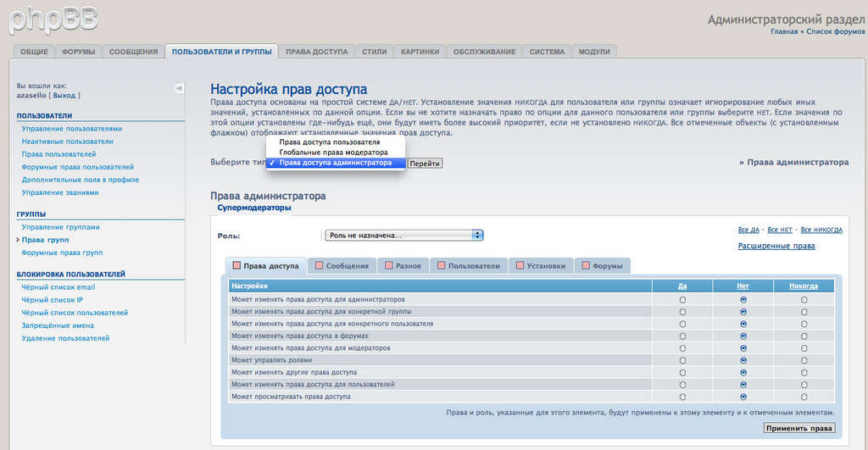This screenshot has height=450, width=868.
Task: Open the Расширенные права link
Action: [x=776, y=246]
